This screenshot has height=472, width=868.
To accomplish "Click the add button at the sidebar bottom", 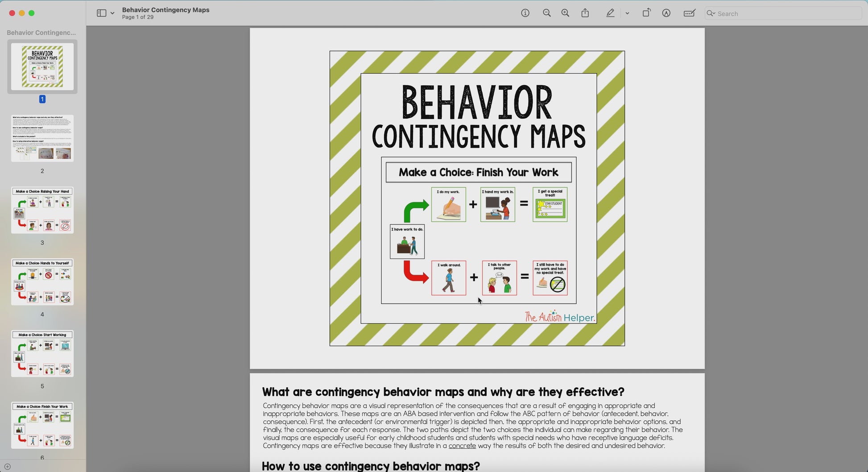I will 8,467.
